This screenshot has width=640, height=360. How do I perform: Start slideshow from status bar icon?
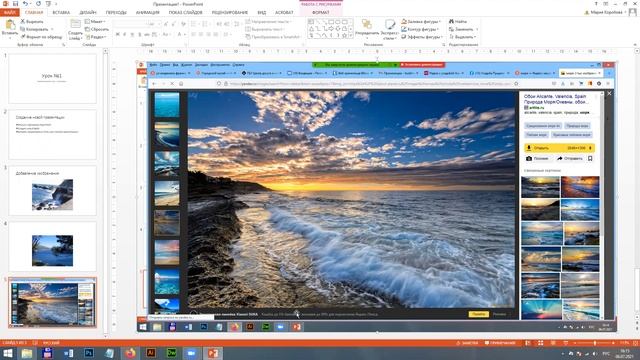565,343
